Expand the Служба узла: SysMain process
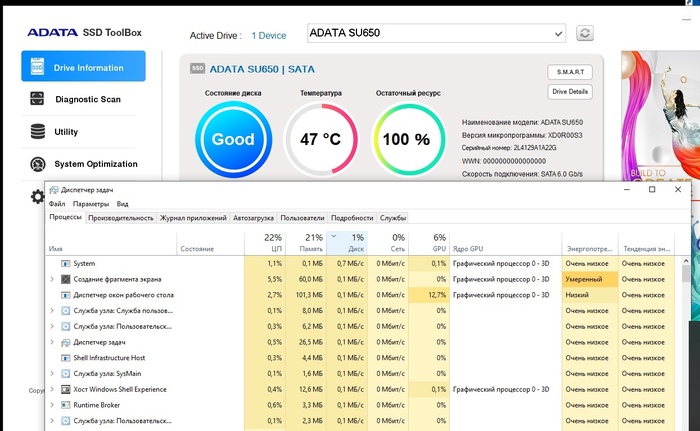Screen dimensions: 700x431 52,373
